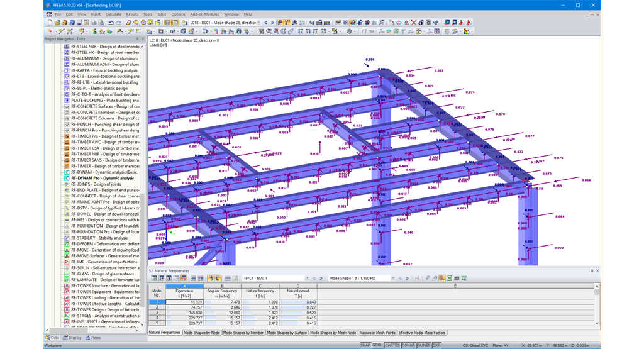
Task: Select the natural frequency cell 1.376
Action: pyautogui.click(x=260, y=307)
